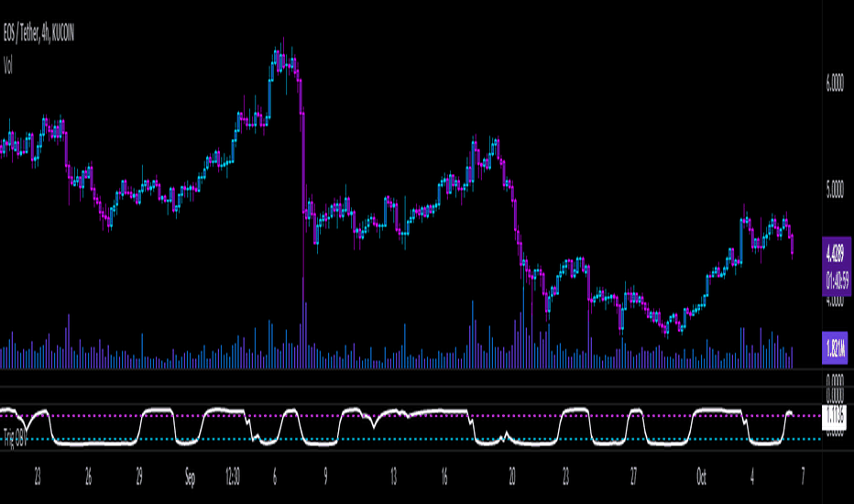The width and height of the screenshot is (854, 504).
Task: Click date label 4 after Oct
Action: coord(752,477)
